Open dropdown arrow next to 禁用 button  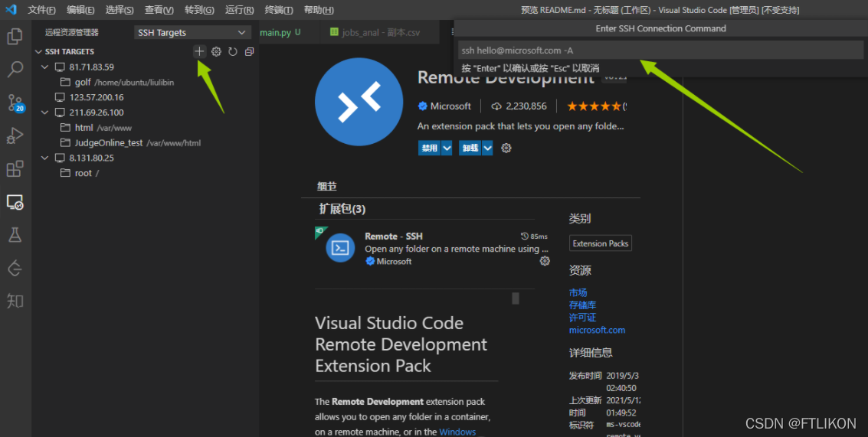coord(447,148)
